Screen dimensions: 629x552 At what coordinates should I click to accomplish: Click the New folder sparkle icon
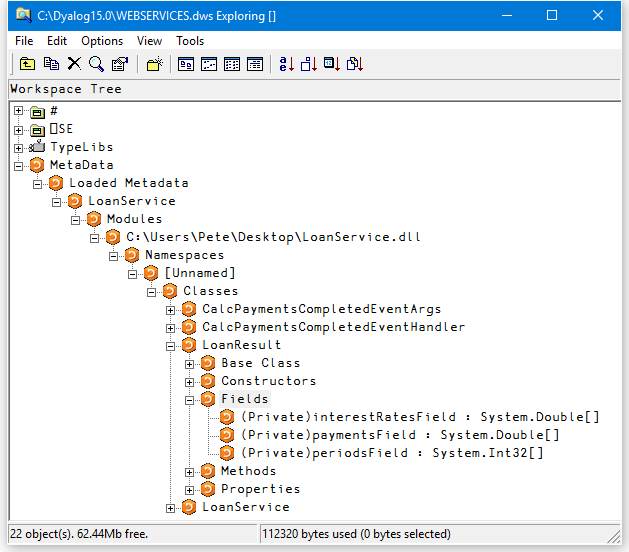[x=153, y=64]
